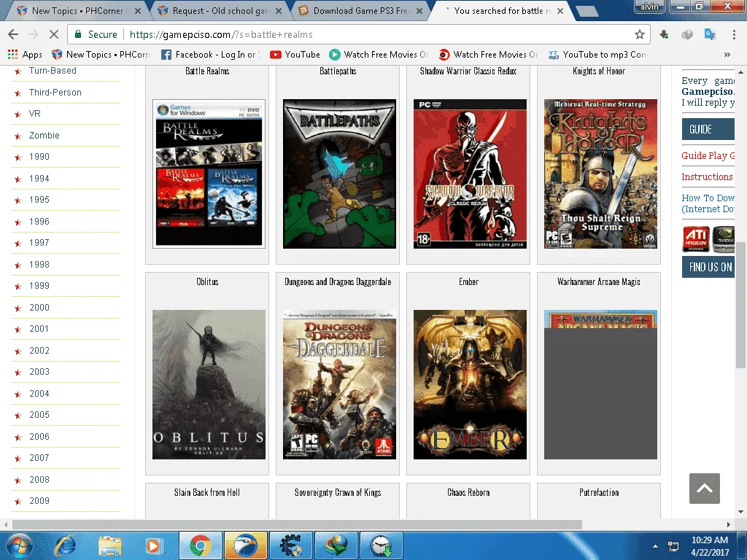The width and height of the screenshot is (747, 560).
Task: Filter games by year 2009
Action: [x=39, y=501]
